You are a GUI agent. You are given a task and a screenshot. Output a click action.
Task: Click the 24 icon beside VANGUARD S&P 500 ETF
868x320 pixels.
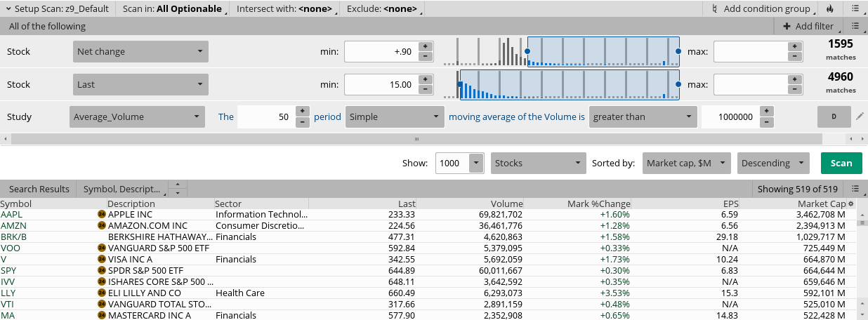(102, 248)
